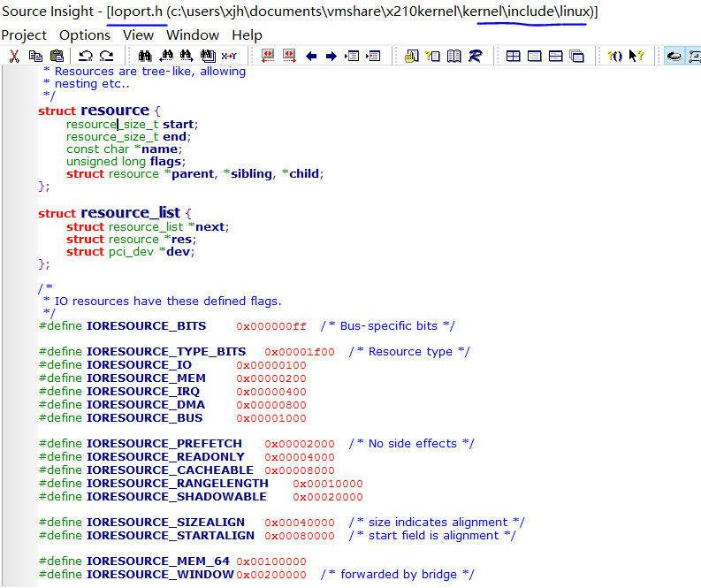Click the split-window layout icon
This screenshot has height=588, width=701.
pyautogui.click(x=556, y=56)
